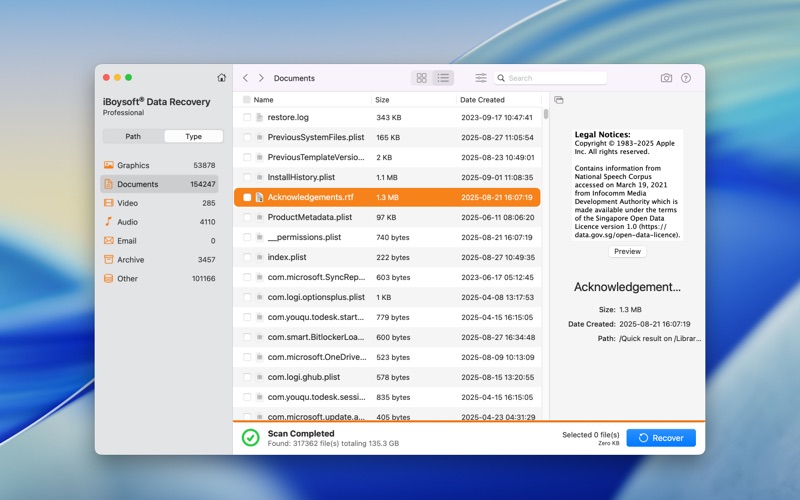Image resolution: width=800 pixels, height=500 pixels.
Task: Click the Preview button
Action: (x=627, y=252)
